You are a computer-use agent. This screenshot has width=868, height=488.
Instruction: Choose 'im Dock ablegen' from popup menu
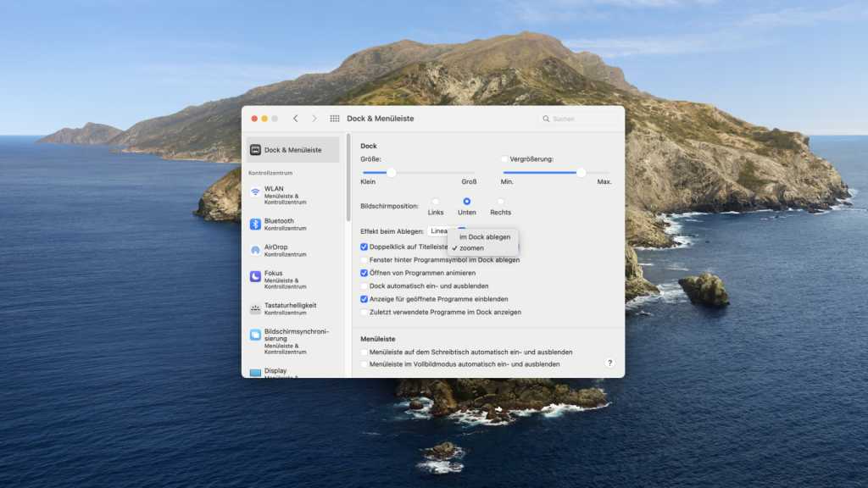point(482,237)
